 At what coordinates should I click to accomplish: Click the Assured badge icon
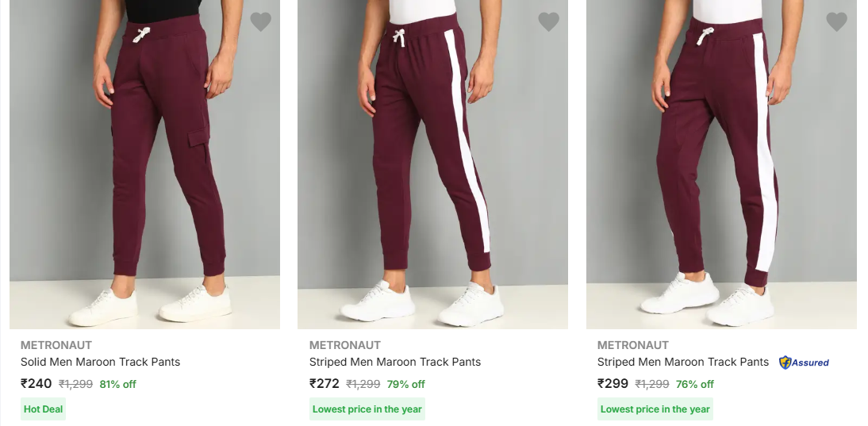(x=804, y=363)
